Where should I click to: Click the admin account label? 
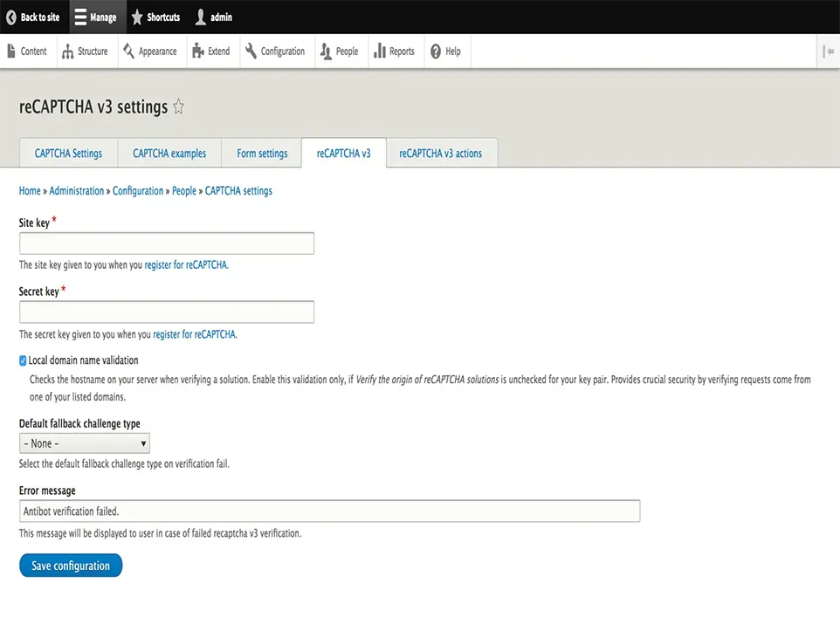(221, 17)
